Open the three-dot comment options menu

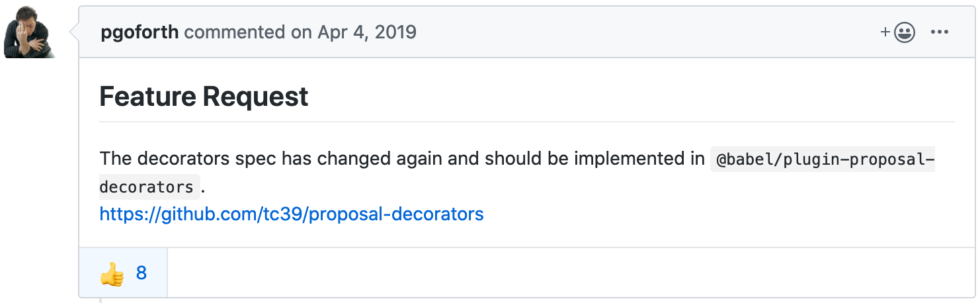pos(939,32)
